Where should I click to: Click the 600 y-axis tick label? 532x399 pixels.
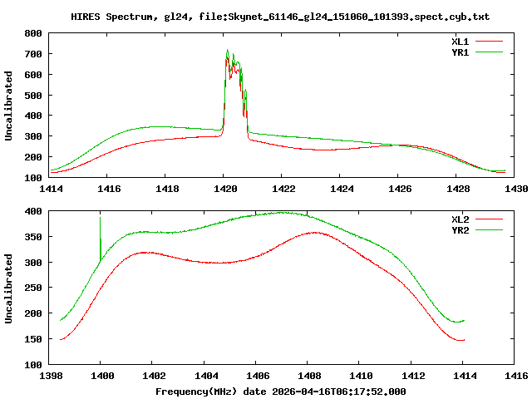pos(33,75)
